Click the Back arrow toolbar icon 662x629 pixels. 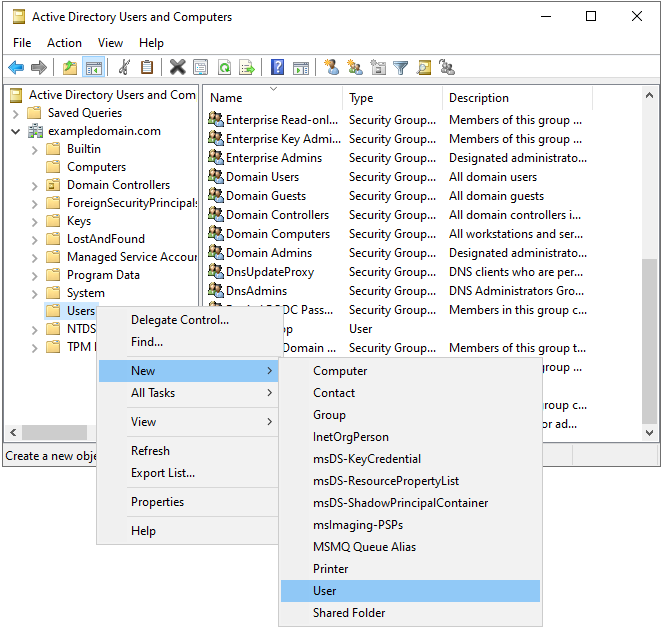pos(16,68)
